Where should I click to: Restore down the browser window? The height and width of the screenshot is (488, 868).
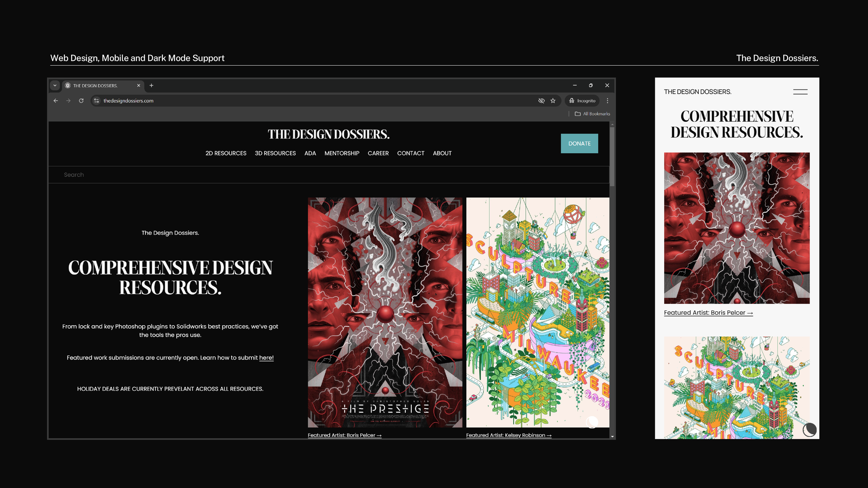coord(591,85)
